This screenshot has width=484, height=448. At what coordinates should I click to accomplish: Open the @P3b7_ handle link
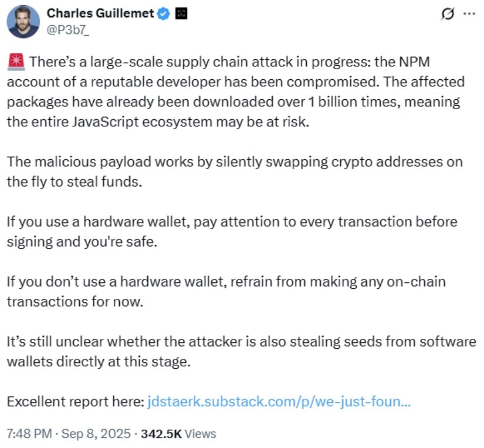[68, 30]
